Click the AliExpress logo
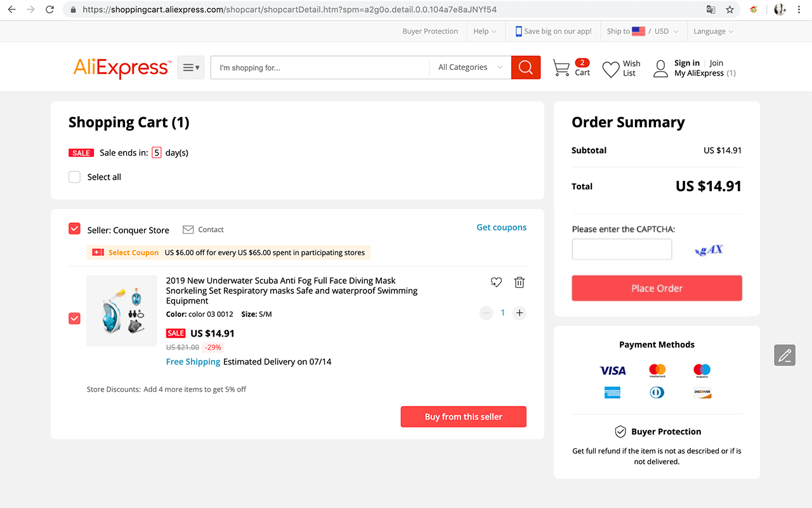 pyautogui.click(x=122, y=67)
